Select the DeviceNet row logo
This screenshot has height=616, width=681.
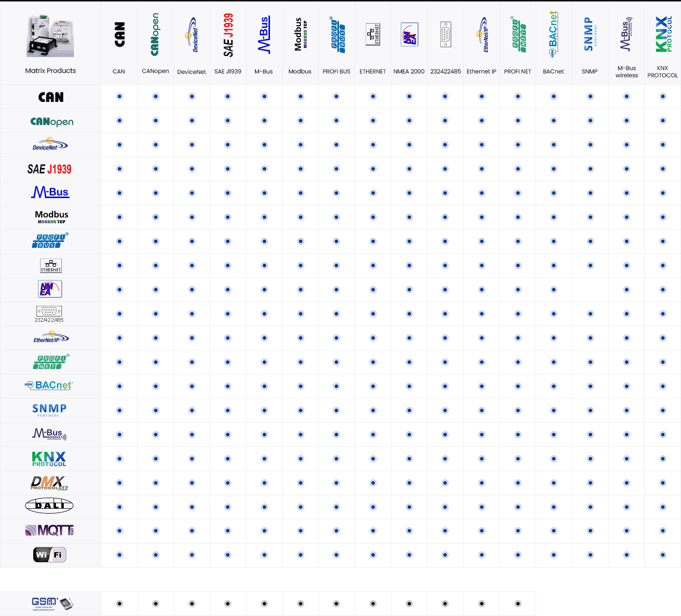(50, 144)
